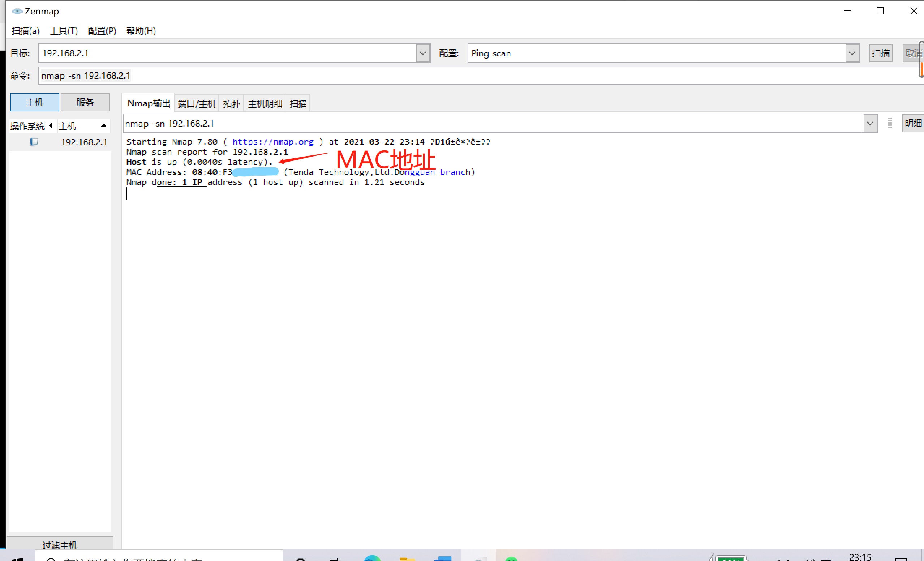
Task: Switch to the 扫描 scans tab
Action: click(298, 103)
